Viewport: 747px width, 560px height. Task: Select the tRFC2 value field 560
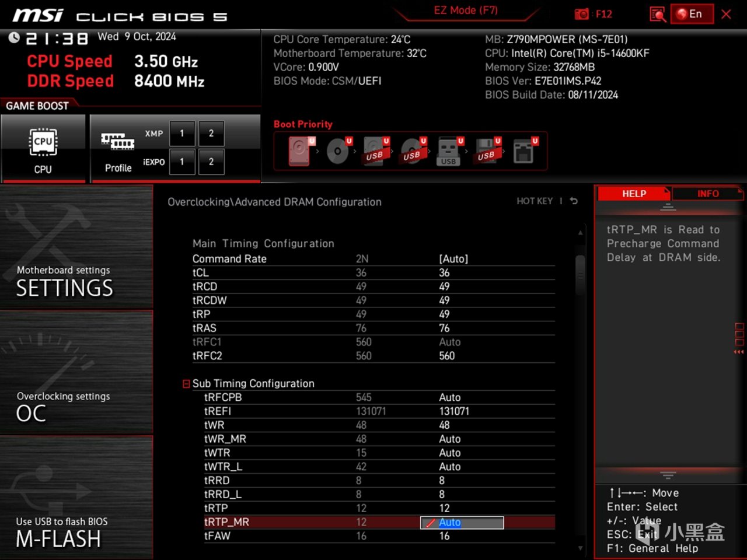point(446,356)
